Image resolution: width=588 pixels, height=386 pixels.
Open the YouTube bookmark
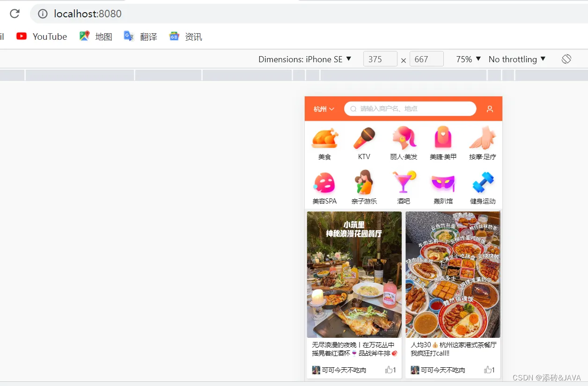pyautogui.click(x=42, y=36)
